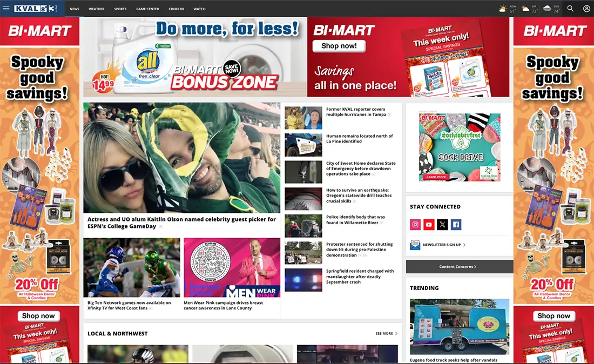
Task: Open the Chime In menu
Action: tap(176, 9)
